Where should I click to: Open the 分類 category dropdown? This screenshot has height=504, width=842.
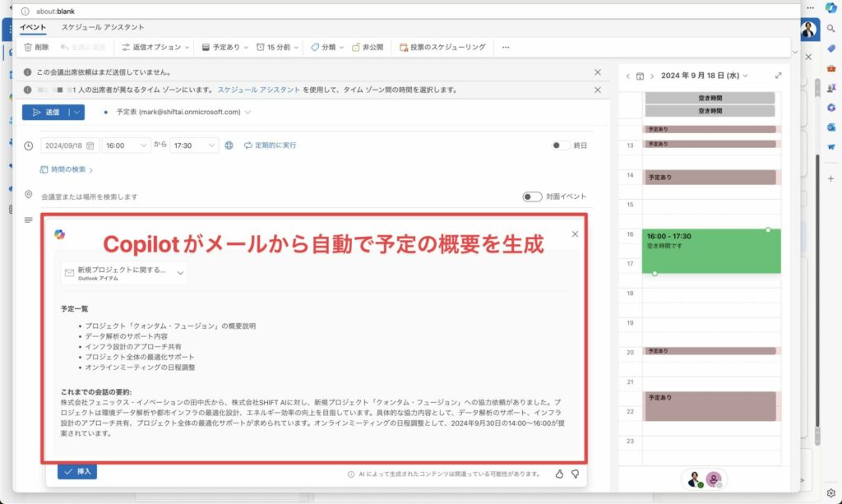click(x=327, y=47)
